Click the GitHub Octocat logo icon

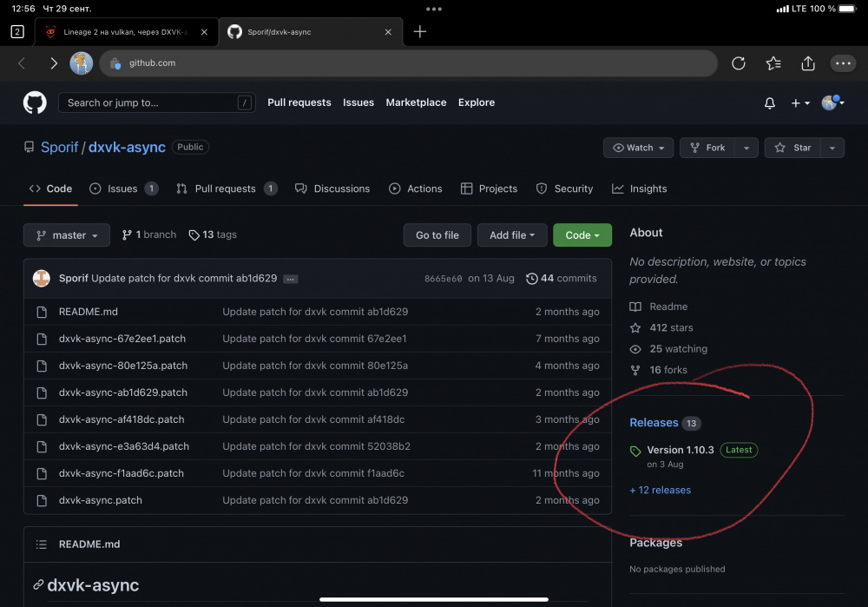(35, 102)
